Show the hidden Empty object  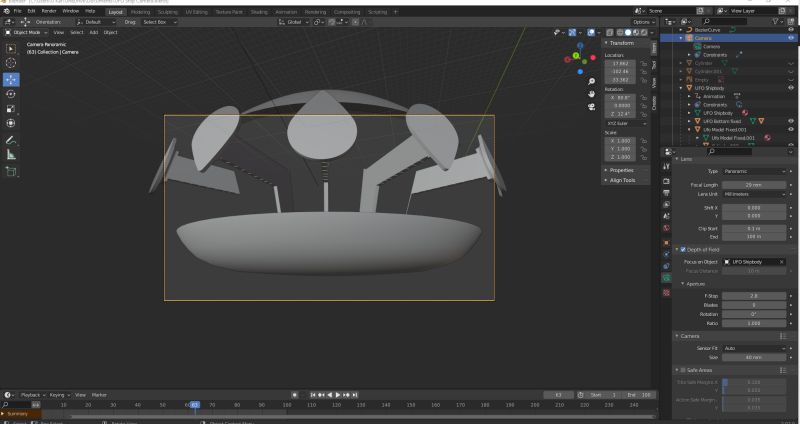tap(791, 80)
